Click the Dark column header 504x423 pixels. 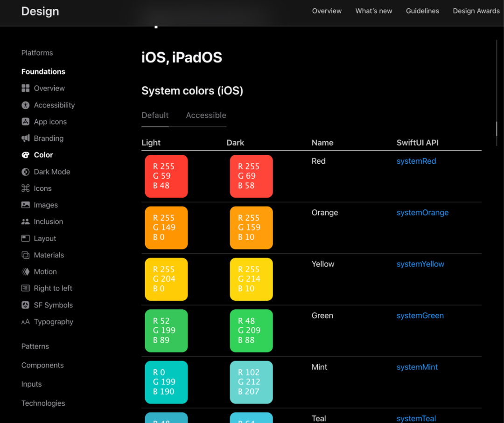coord(235,143)
